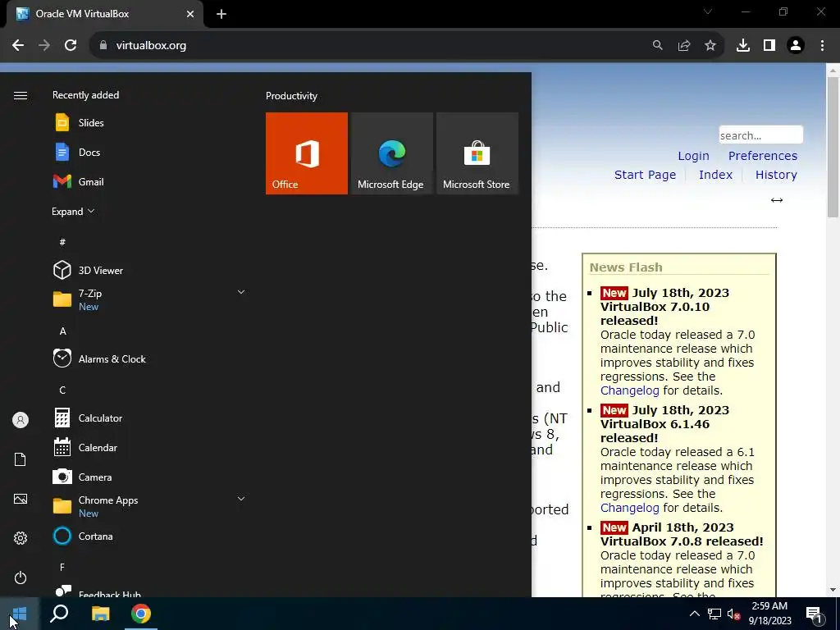This screenshot has width=840, height=630.
Task: Open the Preferences link
Action: coord(762,156)
